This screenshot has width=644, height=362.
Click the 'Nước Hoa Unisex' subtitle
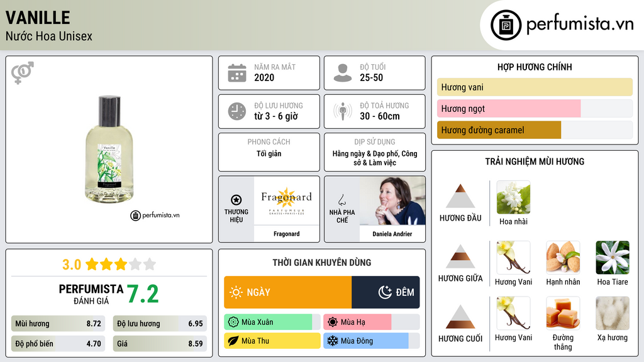click(49, 36)
